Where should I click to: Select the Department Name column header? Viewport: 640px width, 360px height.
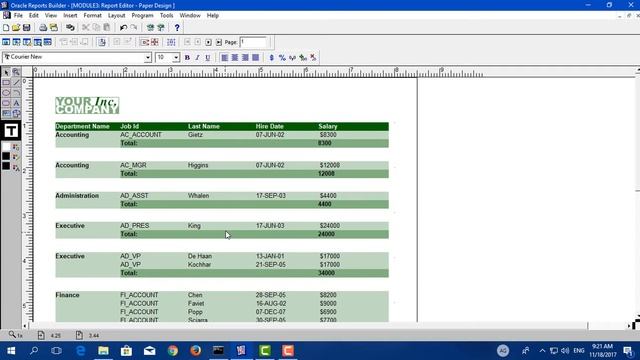(x=82, y=127)
